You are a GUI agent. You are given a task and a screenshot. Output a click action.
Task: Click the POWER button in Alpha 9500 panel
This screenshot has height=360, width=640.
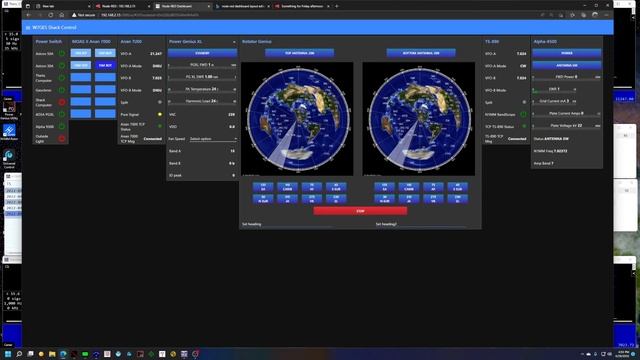[x=567, y=53]
